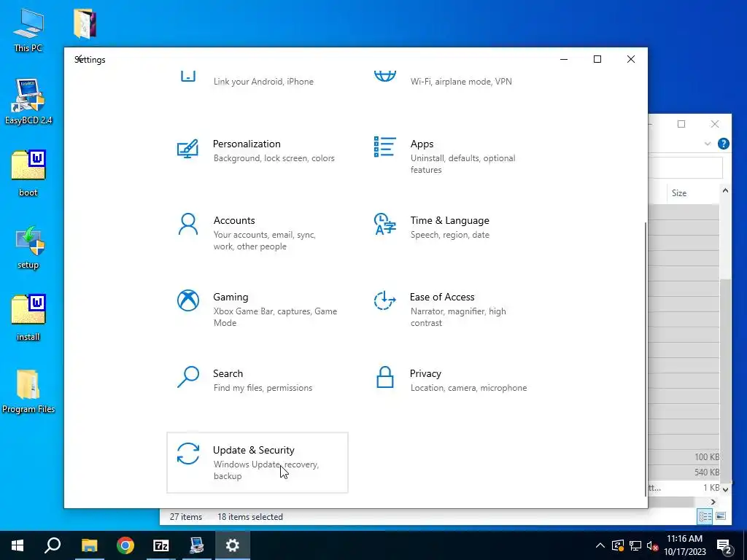Open the Accounts settings category

(x=258, y=233)
